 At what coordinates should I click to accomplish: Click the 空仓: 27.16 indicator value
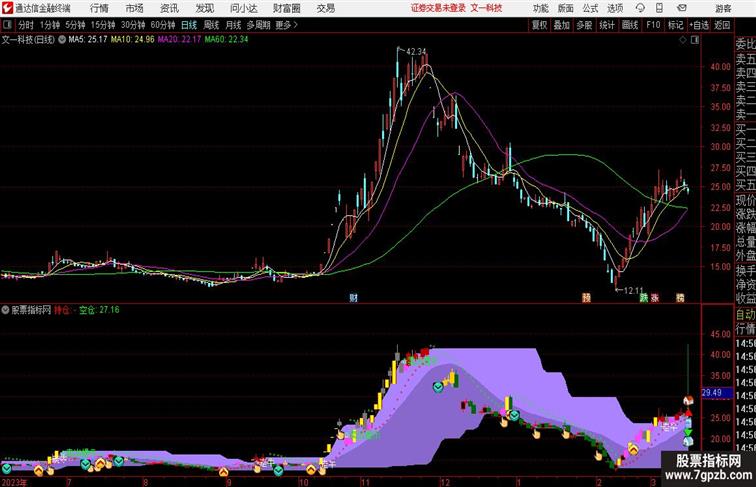(99, 310)
